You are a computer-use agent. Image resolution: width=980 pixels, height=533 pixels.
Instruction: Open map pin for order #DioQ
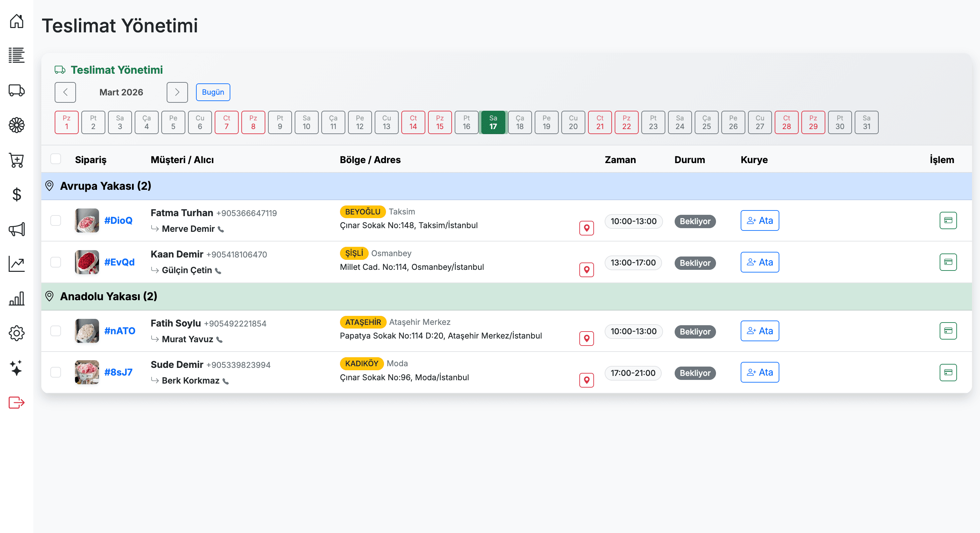point(586,228)
